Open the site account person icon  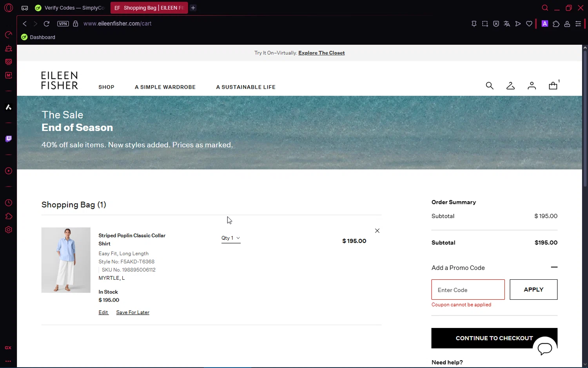point(532,86)
